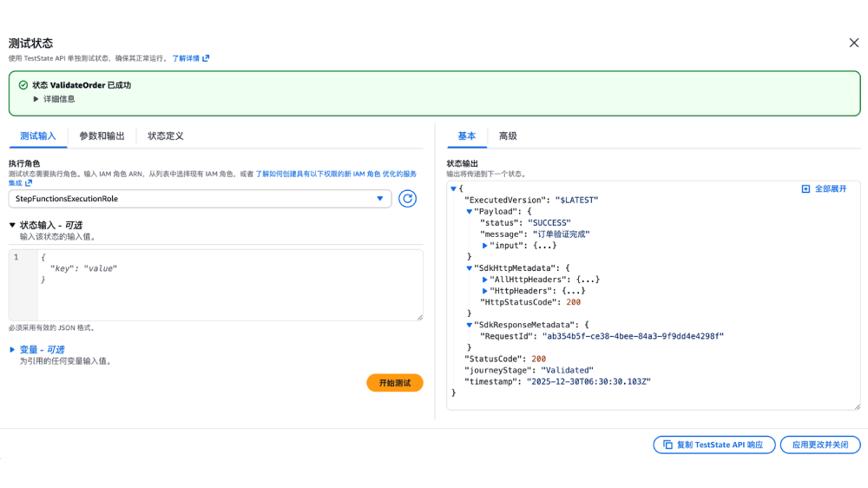Expand the collapsed "input" JSON node
The height and width of the screenshot is (488, 868).
tap(485, 246)
